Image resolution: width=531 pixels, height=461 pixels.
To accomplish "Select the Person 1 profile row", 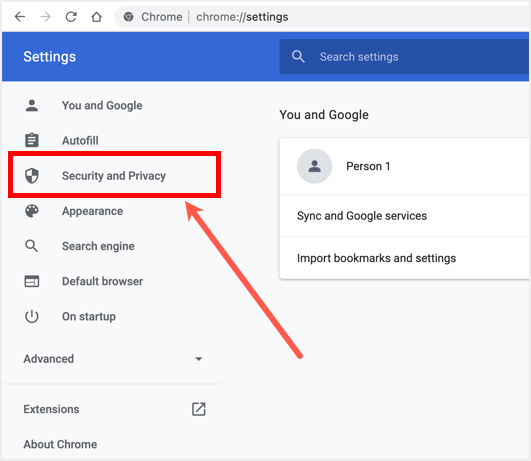I will tap(404, 166).
